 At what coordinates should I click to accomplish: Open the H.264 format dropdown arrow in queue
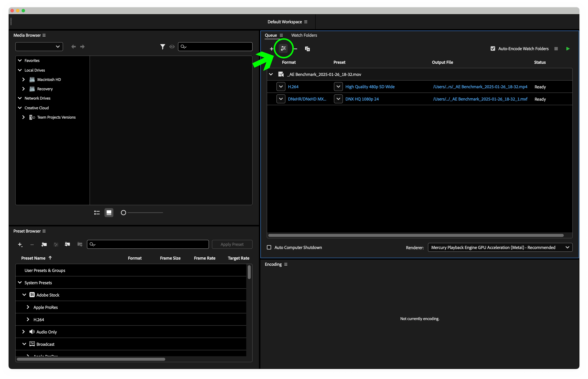(x=281, y=87)
